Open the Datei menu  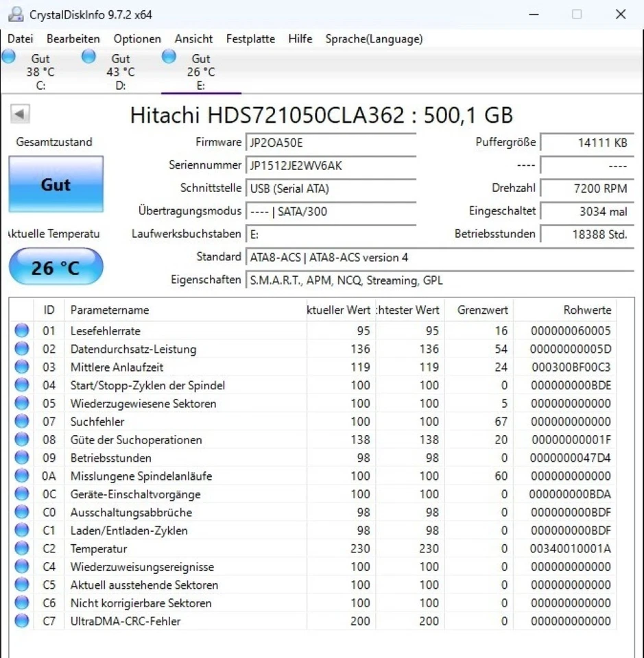[20, 39]
